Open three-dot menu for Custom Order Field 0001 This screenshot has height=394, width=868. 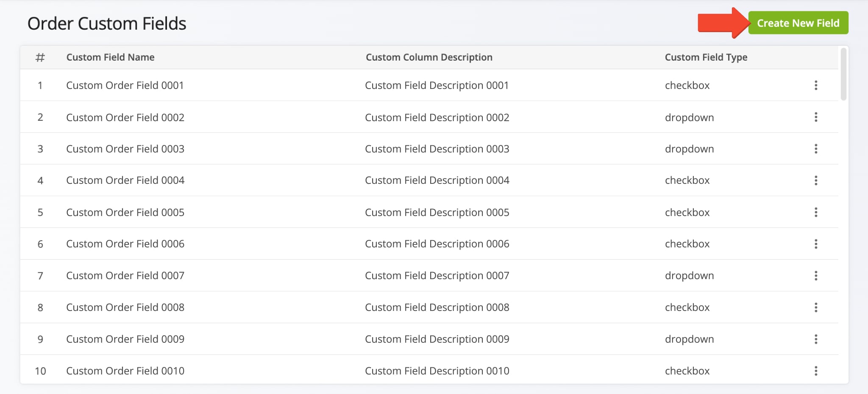816,85
